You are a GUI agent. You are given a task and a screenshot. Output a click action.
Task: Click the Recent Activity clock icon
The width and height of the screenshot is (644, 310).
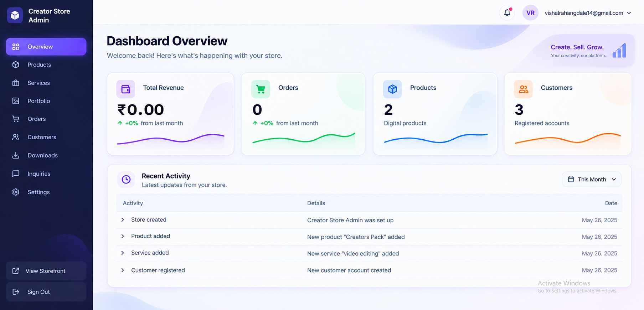[x=126, y=180]
